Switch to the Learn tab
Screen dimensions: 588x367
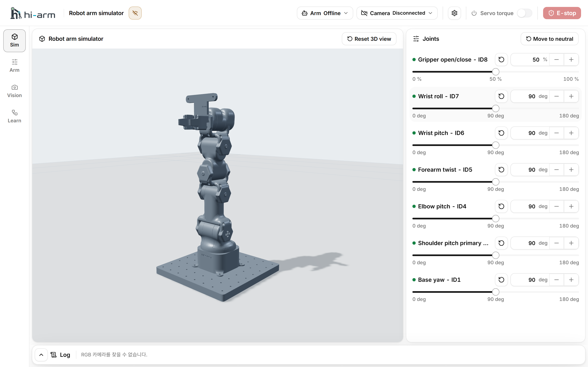click(14, 116)
